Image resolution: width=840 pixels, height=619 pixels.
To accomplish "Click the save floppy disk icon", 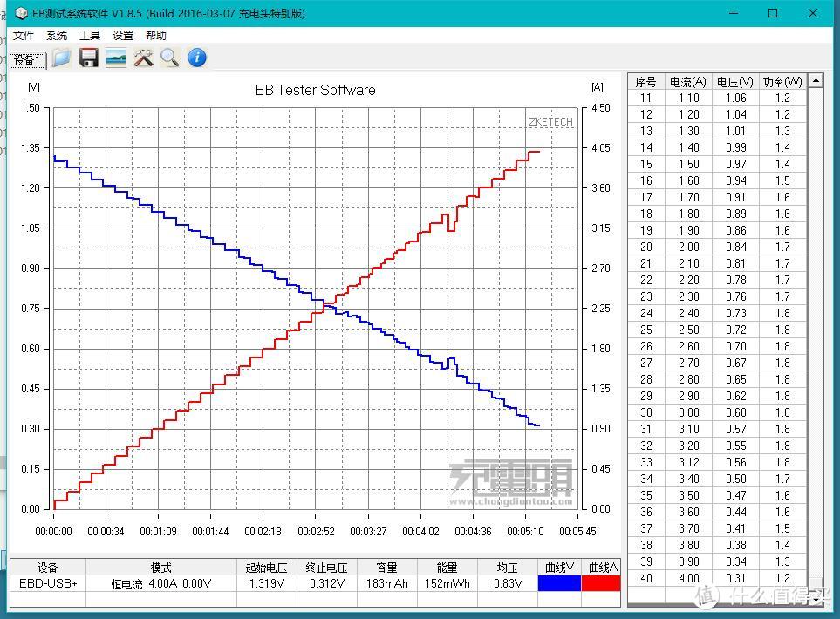I will pos(89,58).
